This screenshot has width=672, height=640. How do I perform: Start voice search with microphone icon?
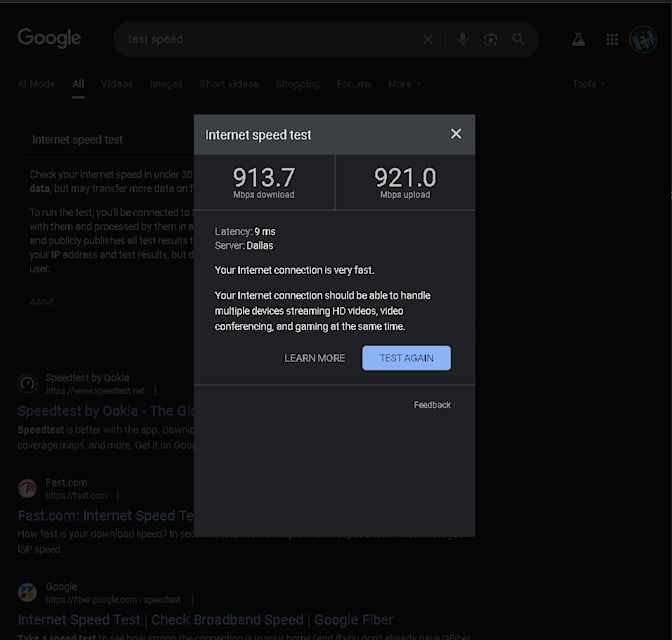coord(462,39)
